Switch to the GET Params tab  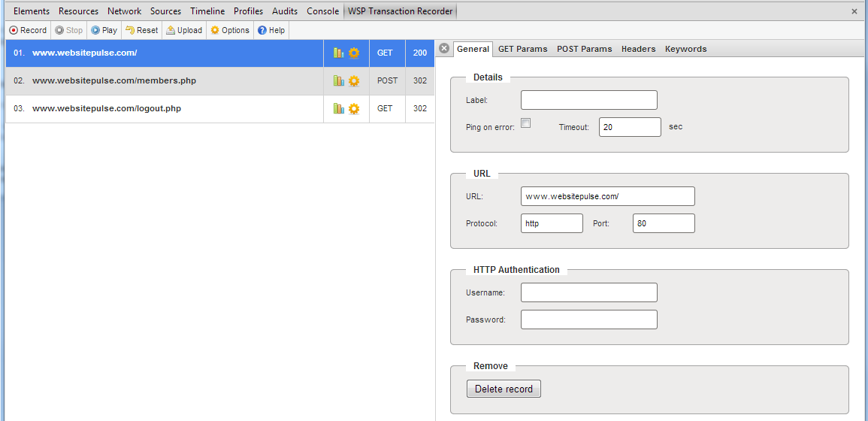click(522, 49)
